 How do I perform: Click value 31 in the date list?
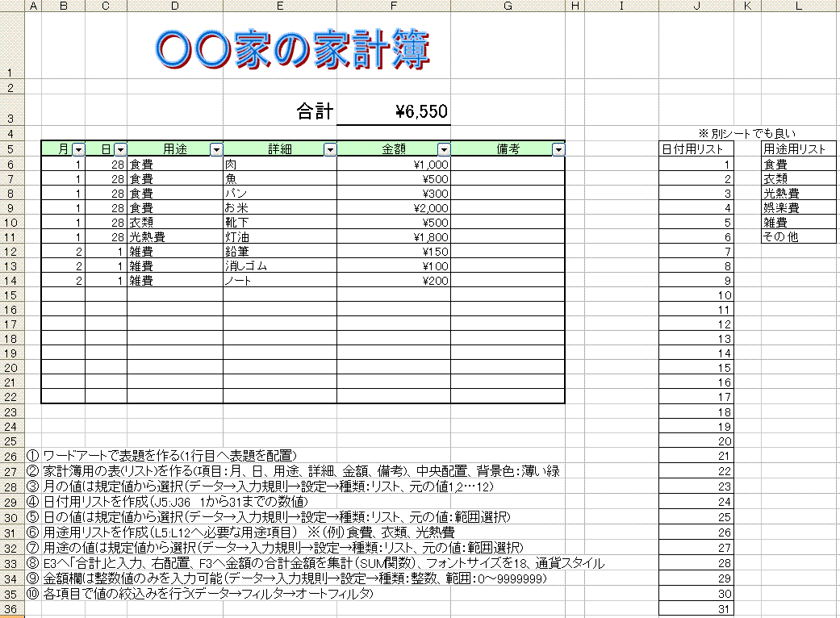coord(696,608)
